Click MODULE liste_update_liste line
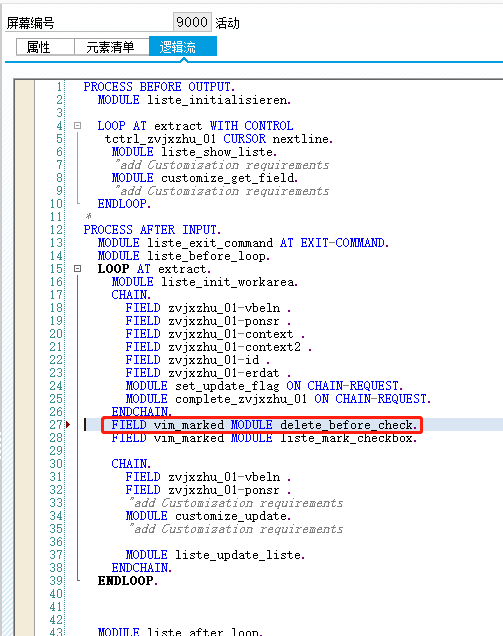Viewport: 503px width, 636px height. (x=215, y=554)
